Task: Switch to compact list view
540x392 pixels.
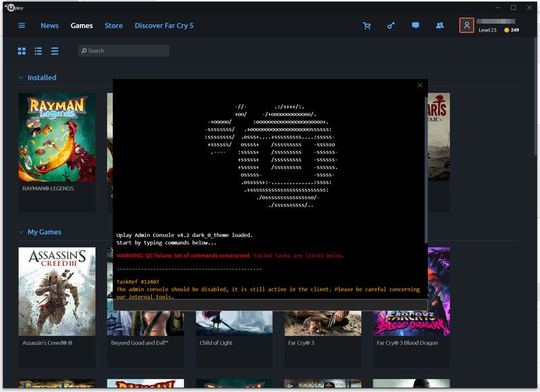Action: pyautogui.click(x=55, y=51)
